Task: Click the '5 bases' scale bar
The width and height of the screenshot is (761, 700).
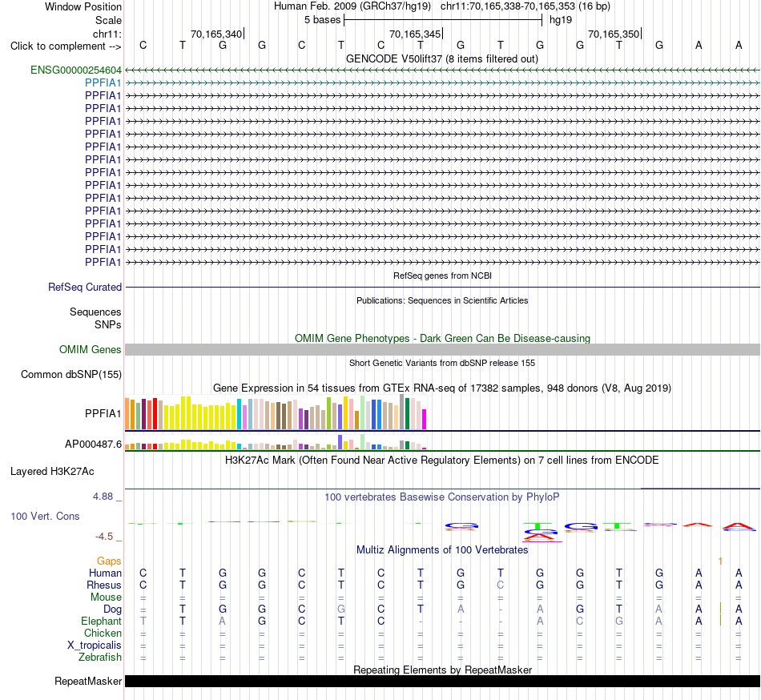Action: click(443, 20)
